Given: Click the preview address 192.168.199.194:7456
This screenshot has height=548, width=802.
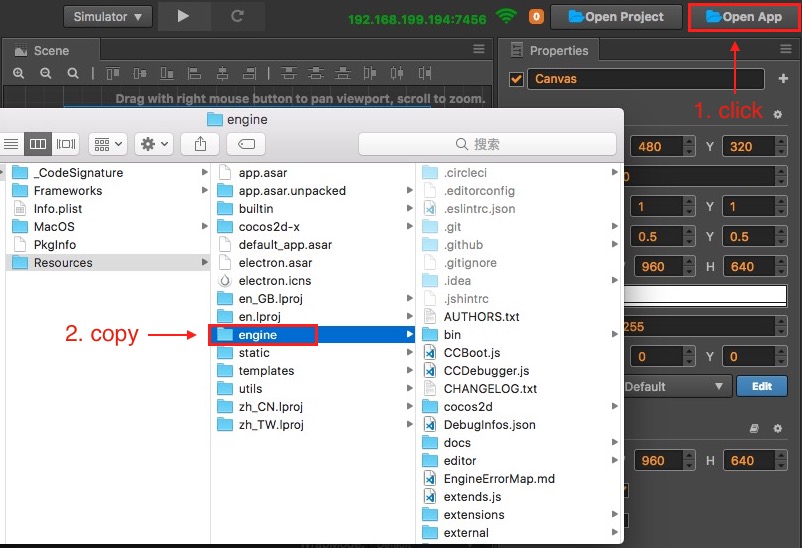Looking at the screenshot, I should (417, 19).
